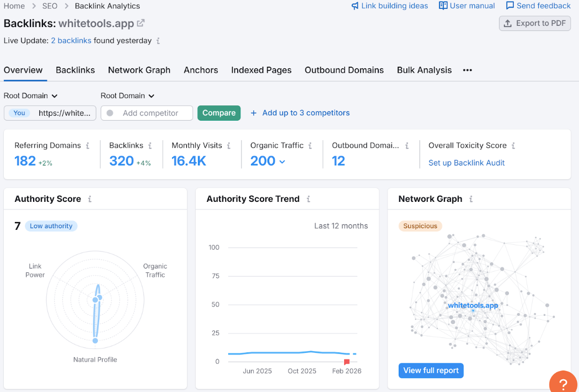Switch to the Network Graph tab
This screenshot has height=392, width=579.
point(139,70)
